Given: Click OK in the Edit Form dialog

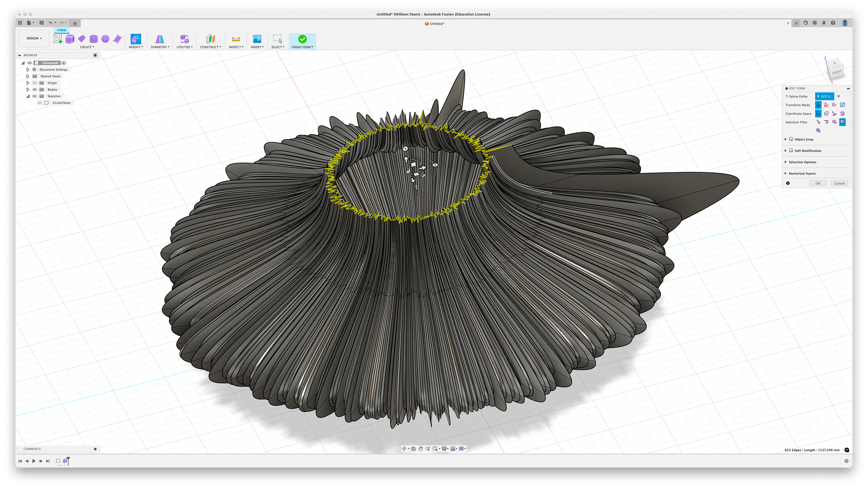Looking at the screenshot, I should coord(818,183).
